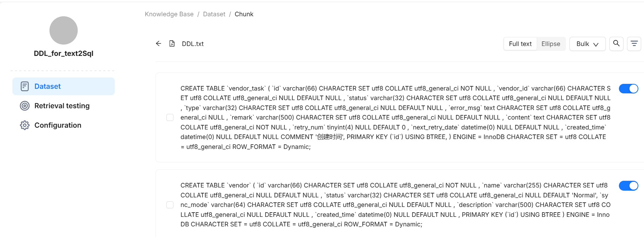This screenshot has width=644, height=237.
Task: Open Retrieval testing via its target icon
Action: [24, 105]
